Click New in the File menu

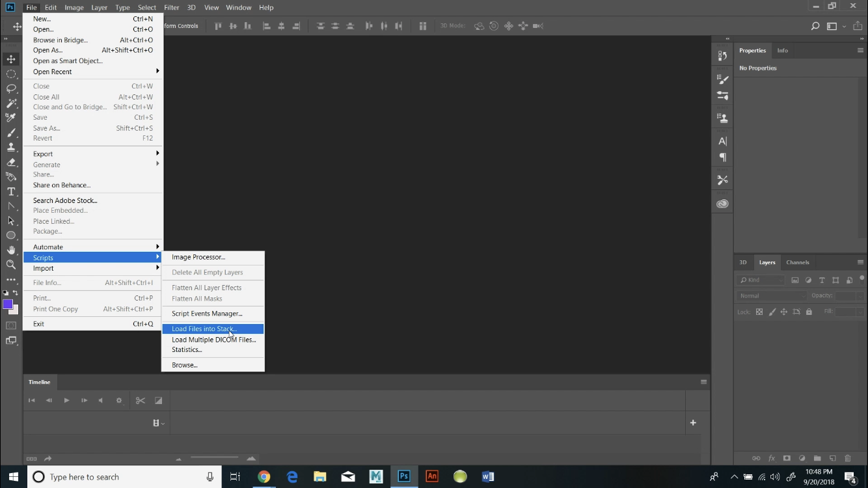93,19
